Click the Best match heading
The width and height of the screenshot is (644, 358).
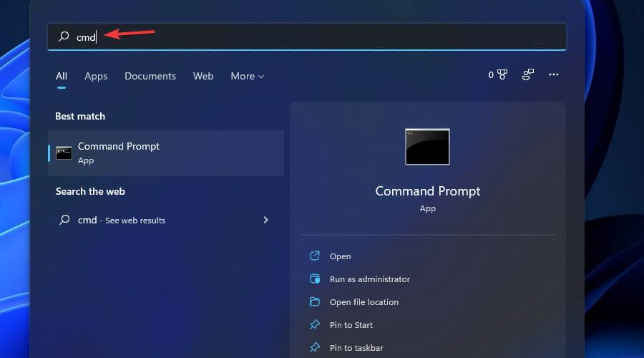coord(80,116)
